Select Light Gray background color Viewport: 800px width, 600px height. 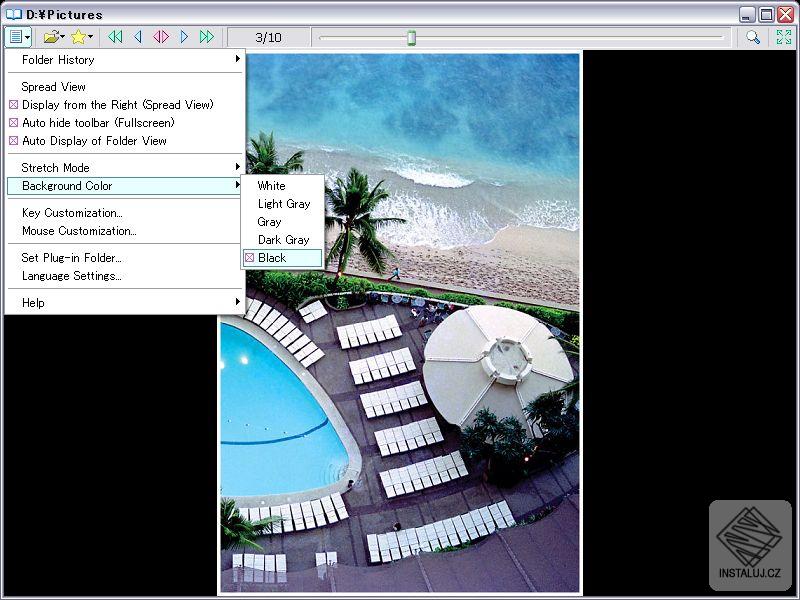(283, 204)
